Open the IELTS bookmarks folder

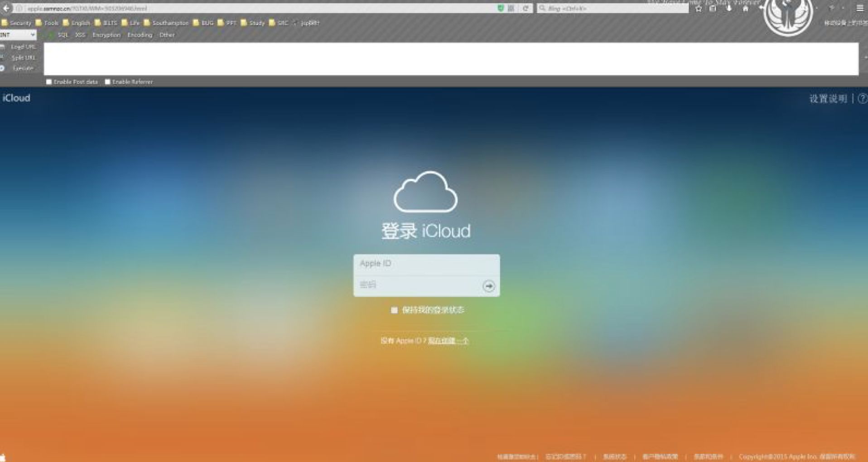tap(106, 23)
